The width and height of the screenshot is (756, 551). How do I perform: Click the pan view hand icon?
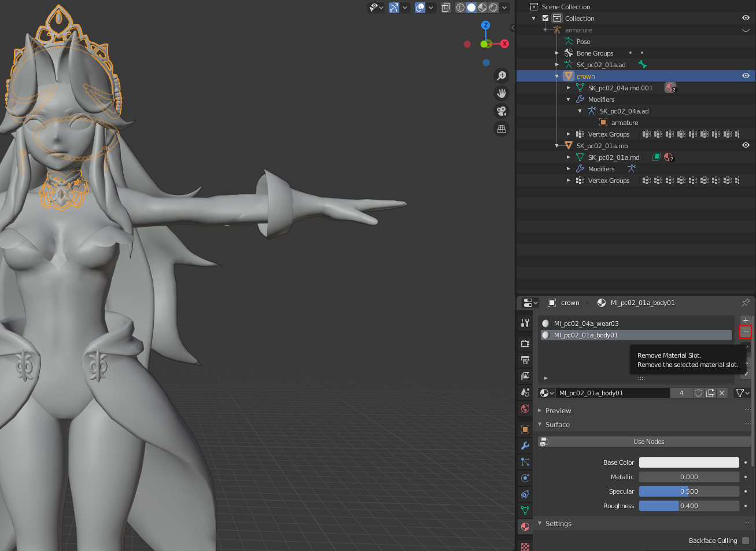tap(501, 93)
